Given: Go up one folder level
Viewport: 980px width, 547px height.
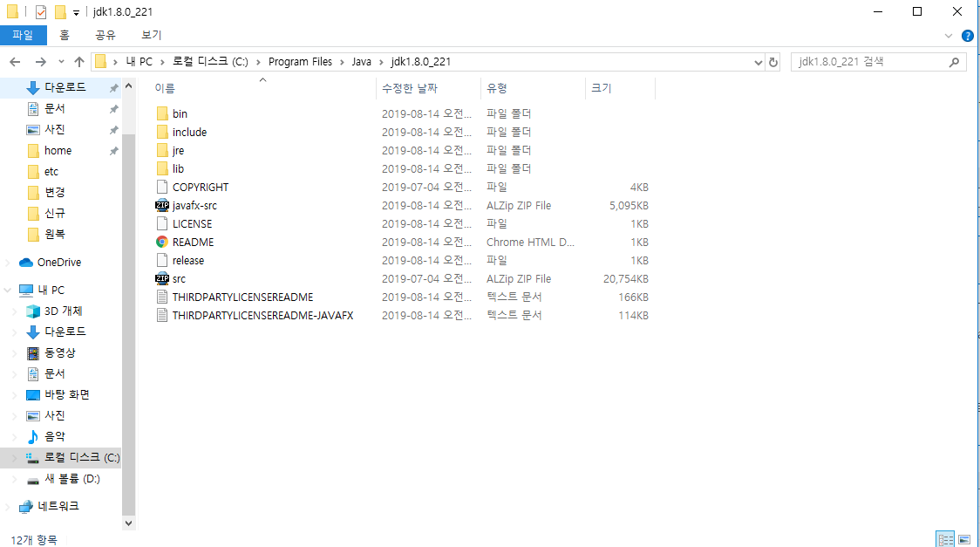Looking at the screenshot, I should 79,62.
